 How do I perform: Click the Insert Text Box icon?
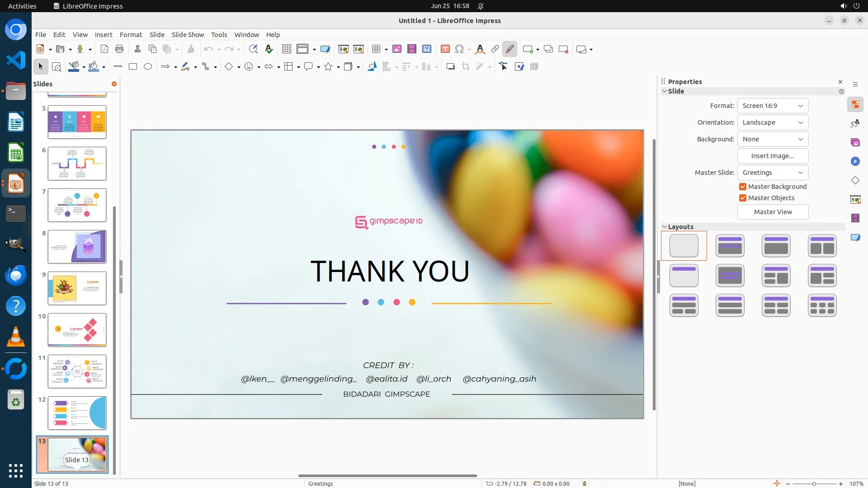(445, 49)
